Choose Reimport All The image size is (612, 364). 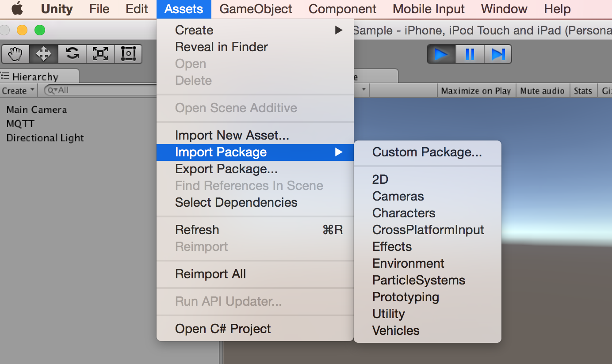pos(255,274)
